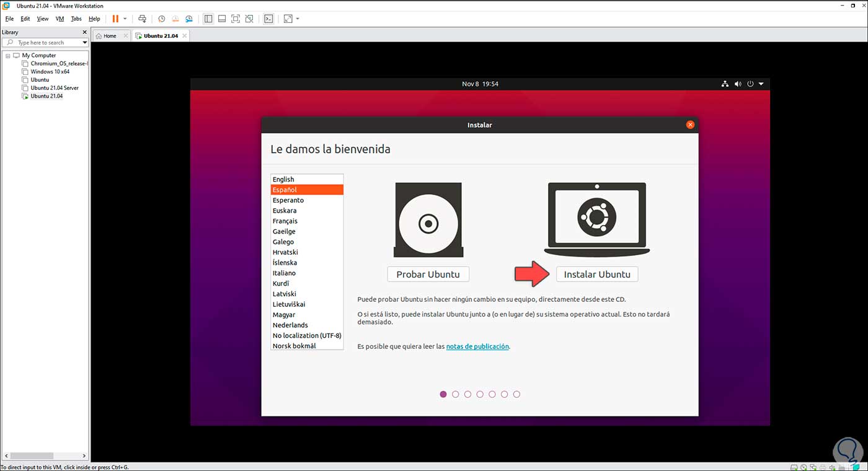Open the power options dropdown beside pause
Viewport: 868px width, 471px height.
click(125, 19)
